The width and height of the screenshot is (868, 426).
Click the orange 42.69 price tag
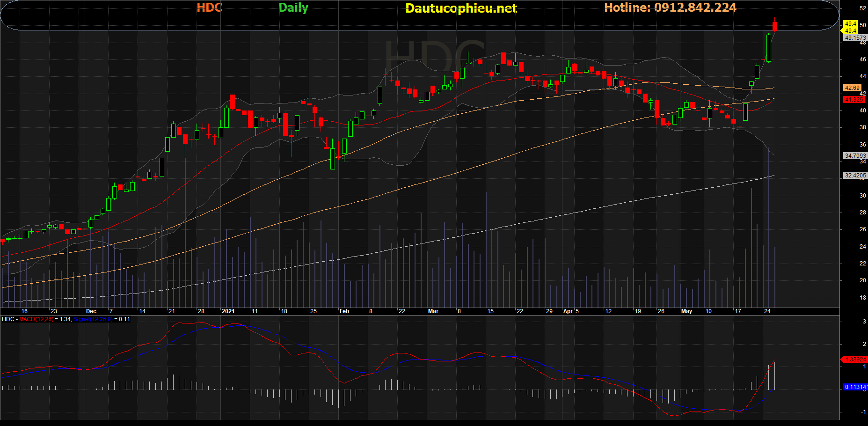point(852,88)
